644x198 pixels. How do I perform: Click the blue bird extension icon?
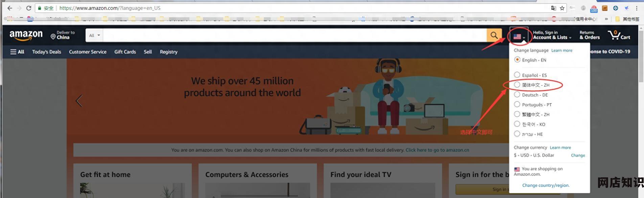click(626, 8)
